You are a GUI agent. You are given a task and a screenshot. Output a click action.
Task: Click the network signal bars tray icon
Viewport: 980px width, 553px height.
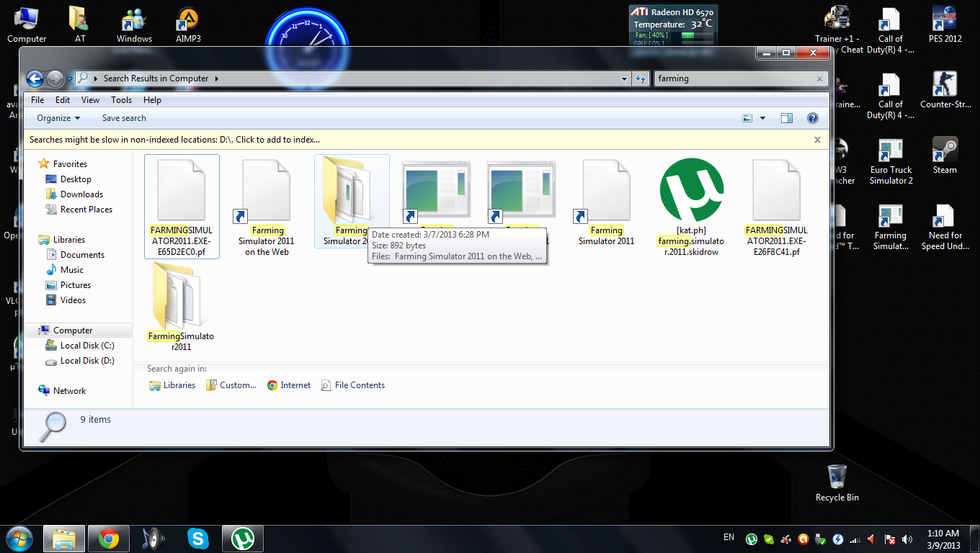(x=855, y=539)
